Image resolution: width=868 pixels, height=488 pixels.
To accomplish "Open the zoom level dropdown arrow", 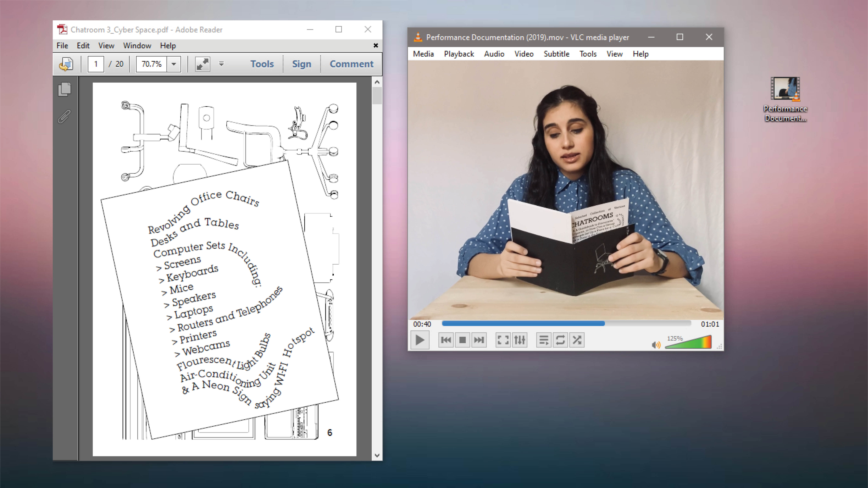I will pos(174,64).
